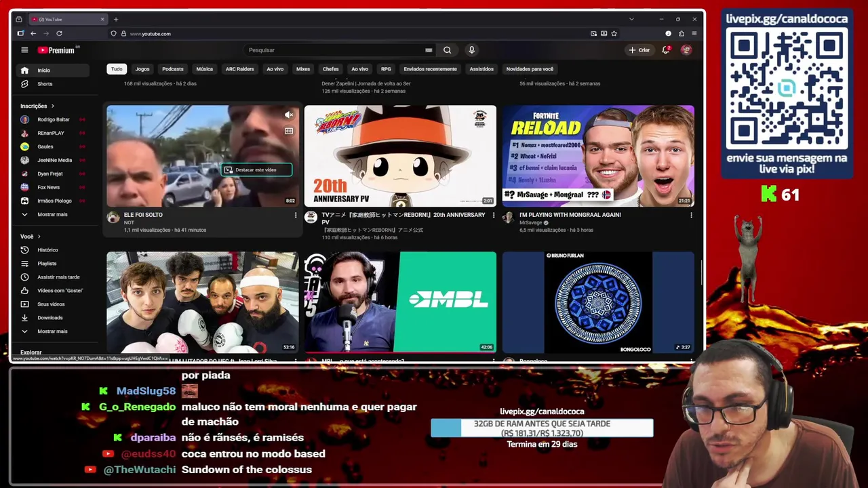Open the Fortnite Reload video thumbnail

[598, 156]
